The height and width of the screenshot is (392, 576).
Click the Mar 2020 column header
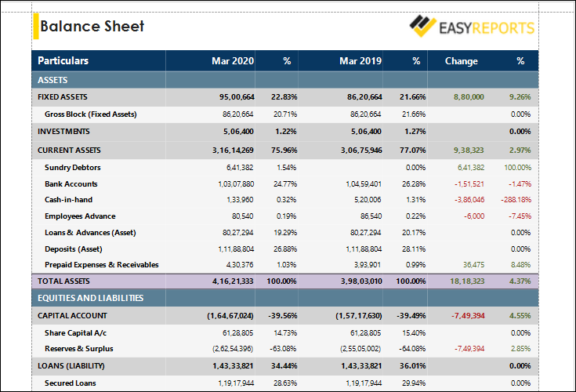click(232, 61)
